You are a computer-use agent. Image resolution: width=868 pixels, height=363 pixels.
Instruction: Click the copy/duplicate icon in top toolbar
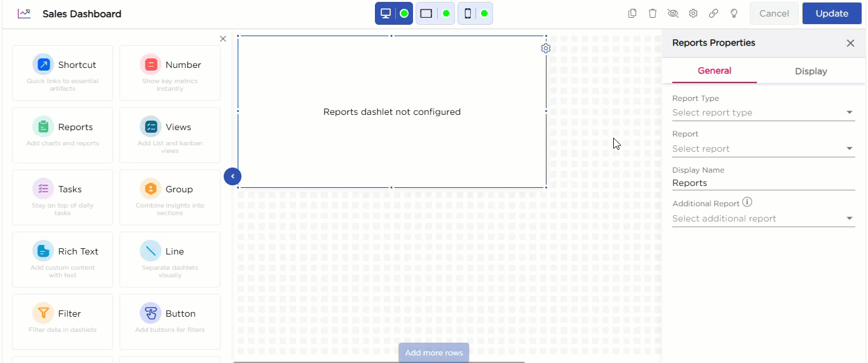[x=632, y=13]
